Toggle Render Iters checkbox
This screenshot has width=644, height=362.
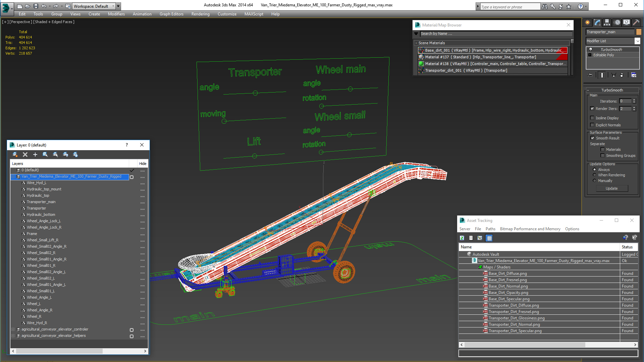point(592,109)
